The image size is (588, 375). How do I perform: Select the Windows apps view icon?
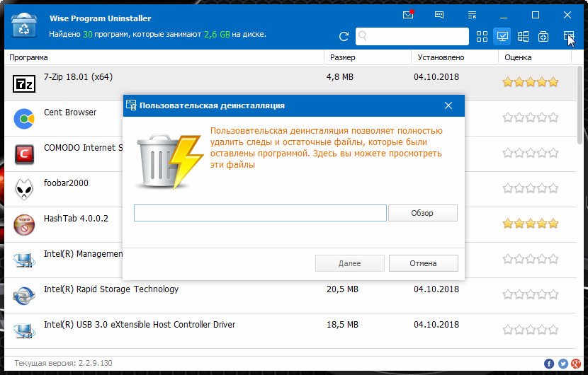pos(523,36)
